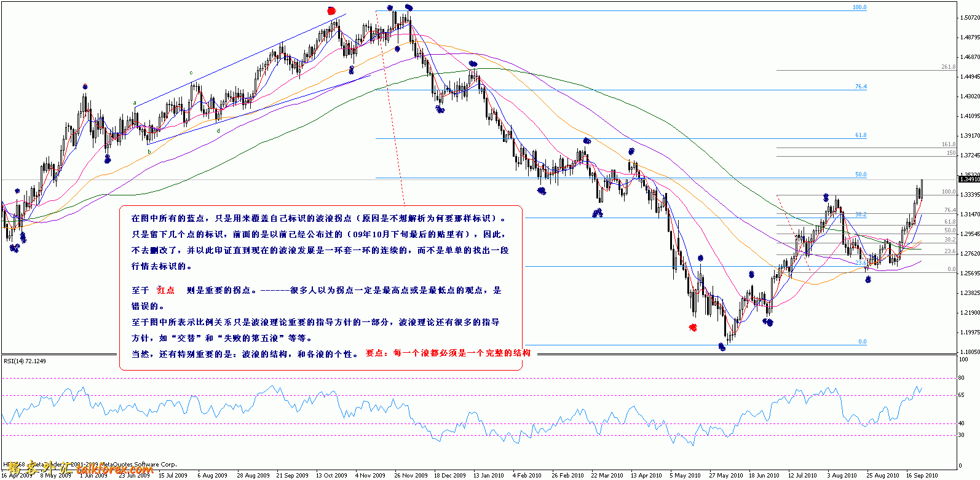Click price scale value 1.33395
The height and width of the screenshot is (480, 980).
[x=970, y=195]
